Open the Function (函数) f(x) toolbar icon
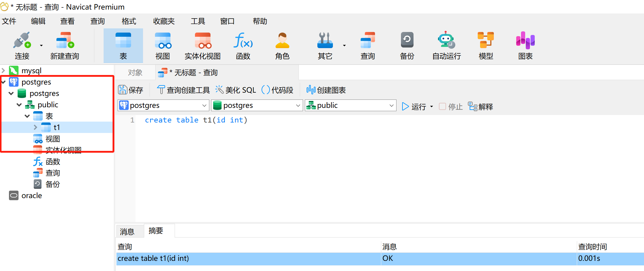The image size is (644, 271). click(243, 40)
